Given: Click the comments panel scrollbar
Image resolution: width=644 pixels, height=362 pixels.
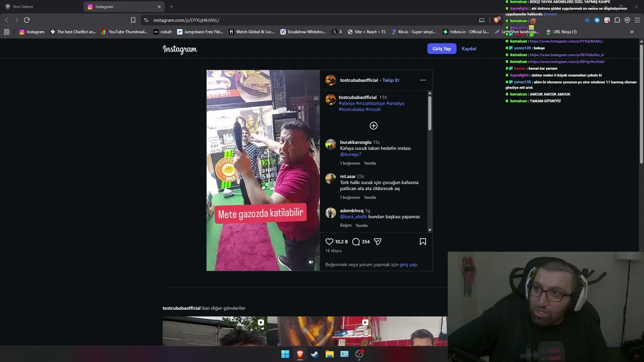Looking at the screenshot, I should pyautogui.click(x=430, y=113).
